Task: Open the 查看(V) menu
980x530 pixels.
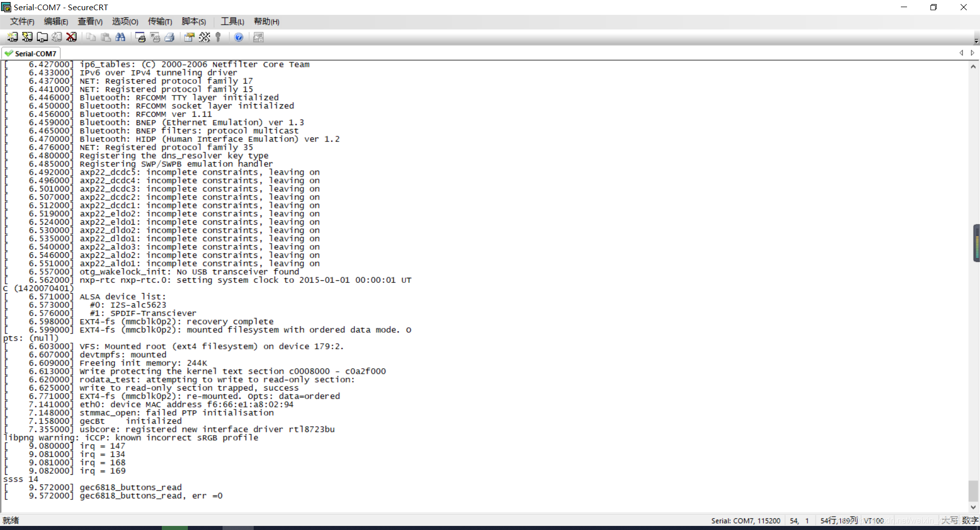Action: click(x=90, y=21)
